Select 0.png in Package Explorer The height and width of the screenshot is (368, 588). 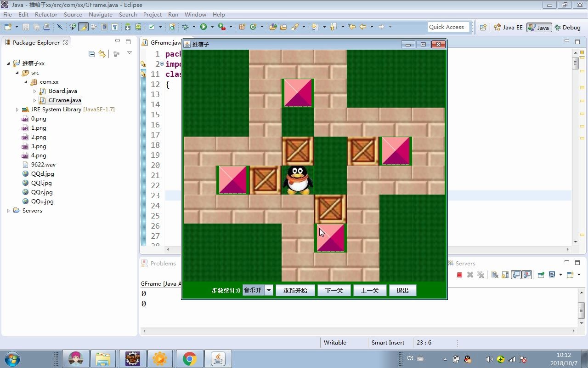click(x=39, y=119)
